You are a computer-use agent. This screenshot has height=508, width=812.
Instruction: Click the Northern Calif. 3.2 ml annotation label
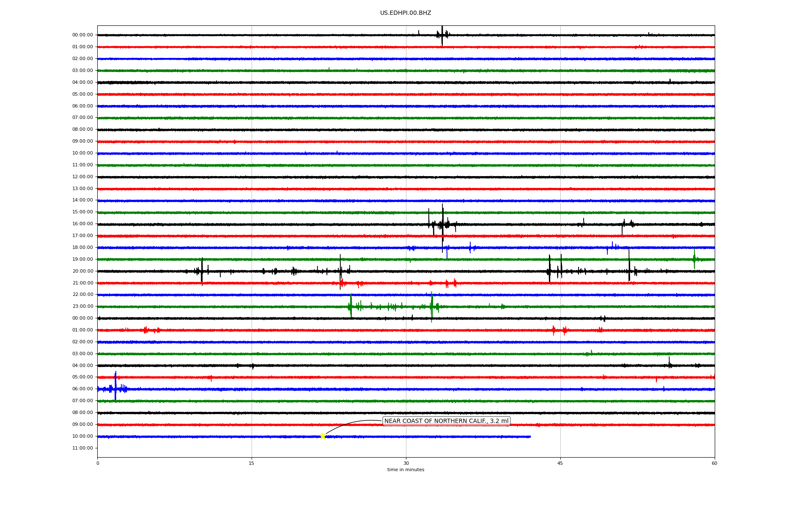(x=446, y=421)
